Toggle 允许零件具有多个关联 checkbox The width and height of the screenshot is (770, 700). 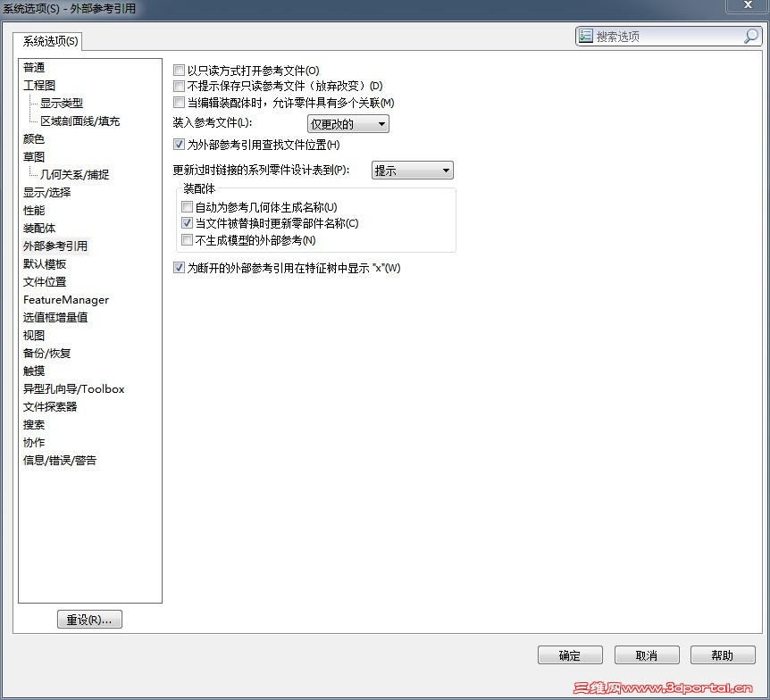click(179, 103)
